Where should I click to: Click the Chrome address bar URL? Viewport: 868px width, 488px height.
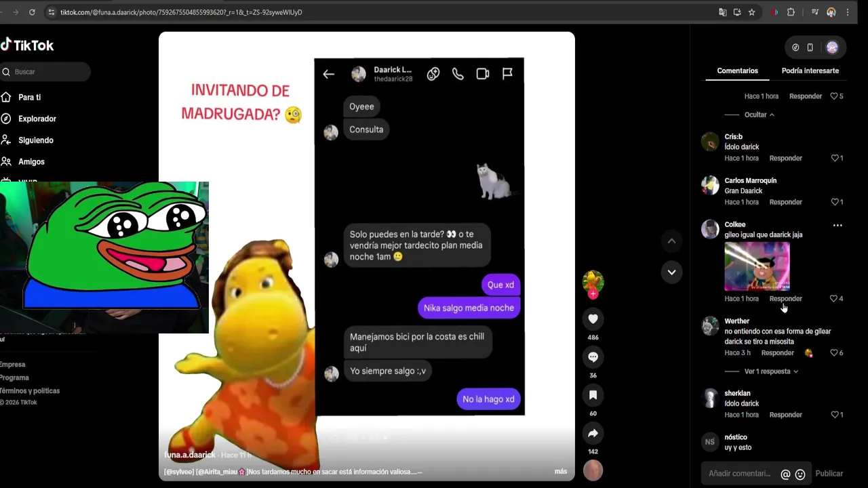click(x=181, y=12)
